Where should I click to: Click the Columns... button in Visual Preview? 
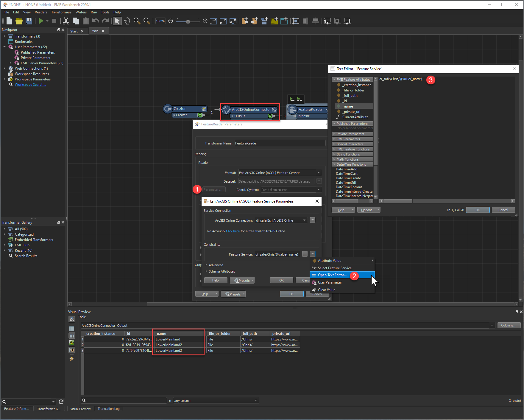pyautogui.click(x=509, y=325)
